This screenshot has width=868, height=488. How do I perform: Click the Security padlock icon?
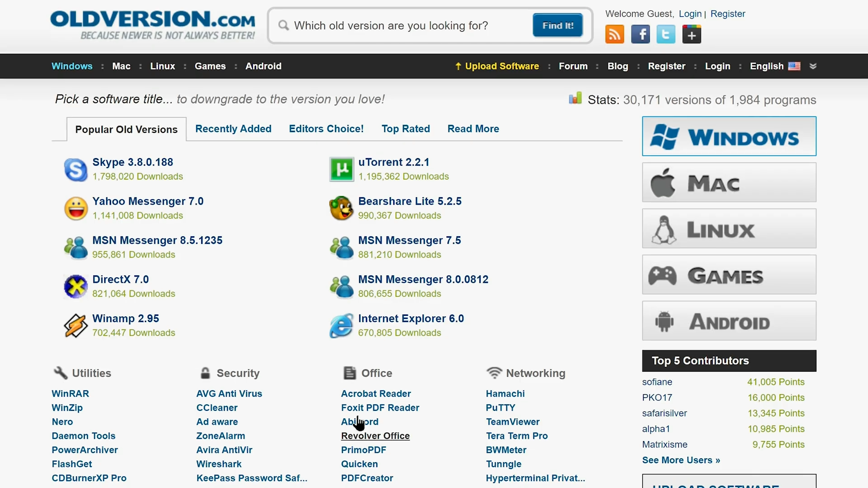[x=205, y=373]
